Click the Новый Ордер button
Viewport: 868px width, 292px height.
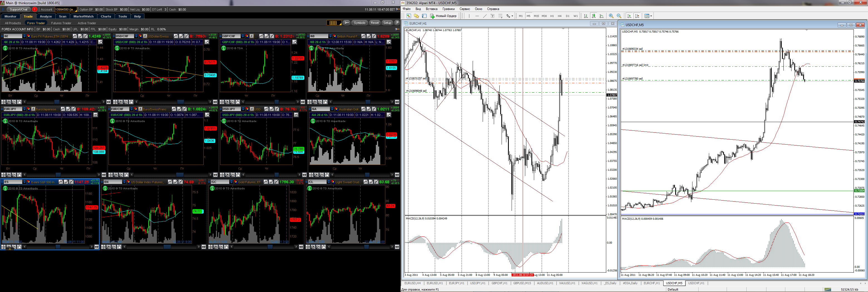pyautogui.click(x=443, y=16)
